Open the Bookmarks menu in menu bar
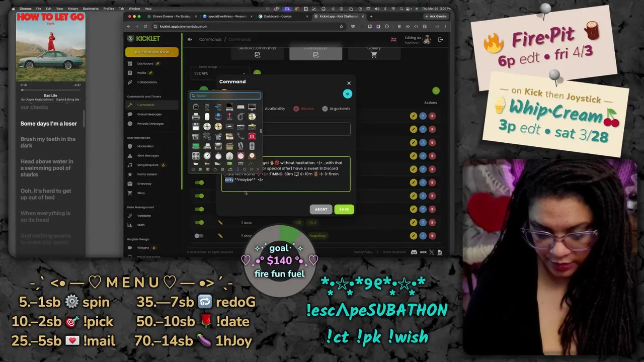This screenshot has height=362, width=644. point(91,9)
